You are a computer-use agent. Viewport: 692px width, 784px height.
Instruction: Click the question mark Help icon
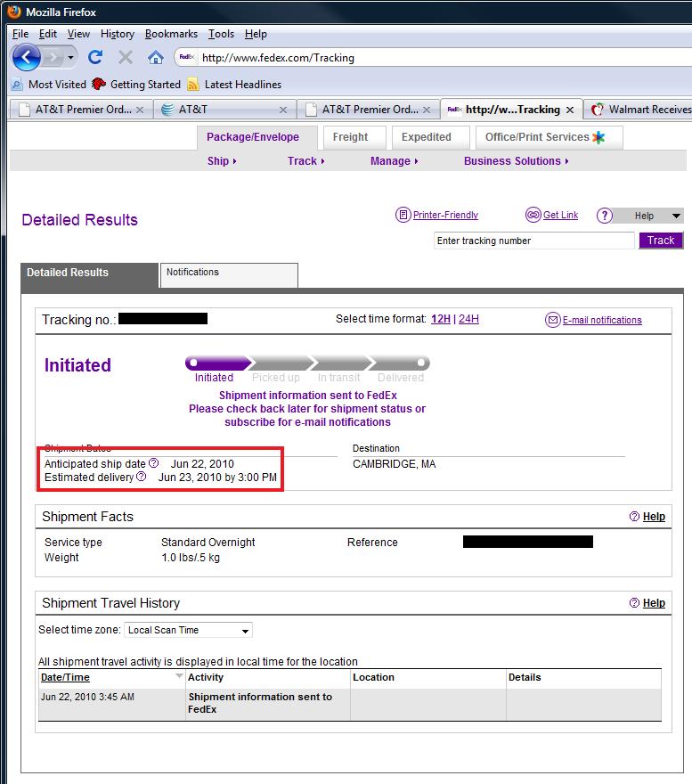click(605, 216)
